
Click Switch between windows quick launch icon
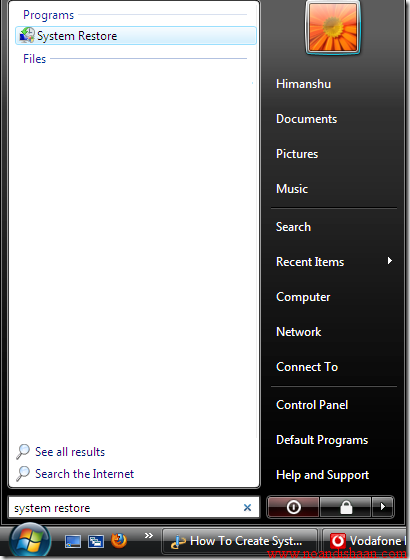coord(96,542)
